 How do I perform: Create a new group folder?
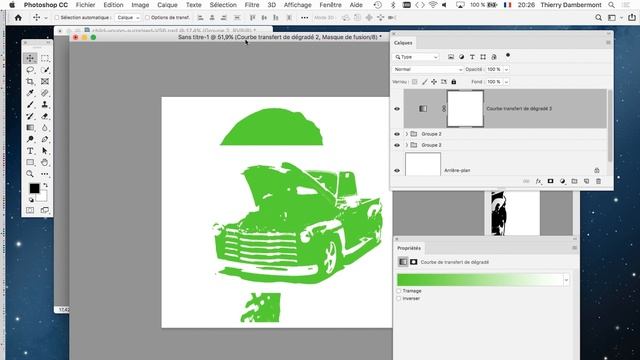pyautogui.click(x=574, y=181)
